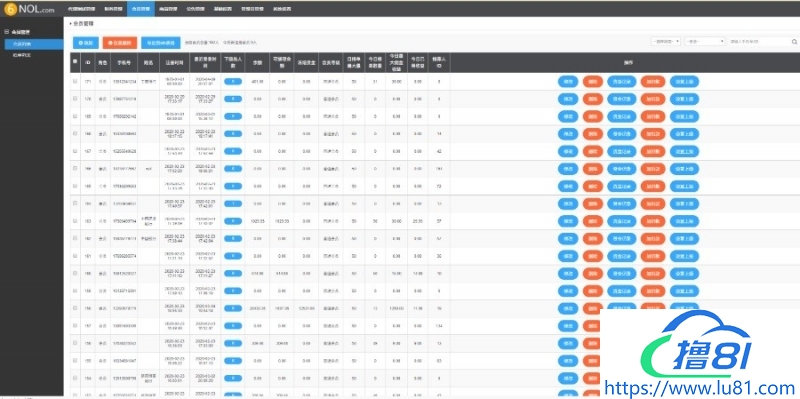The width and height of the screenshot is (800, 399).
Task: Click the orange batch delete button
Action: [120, 43]
